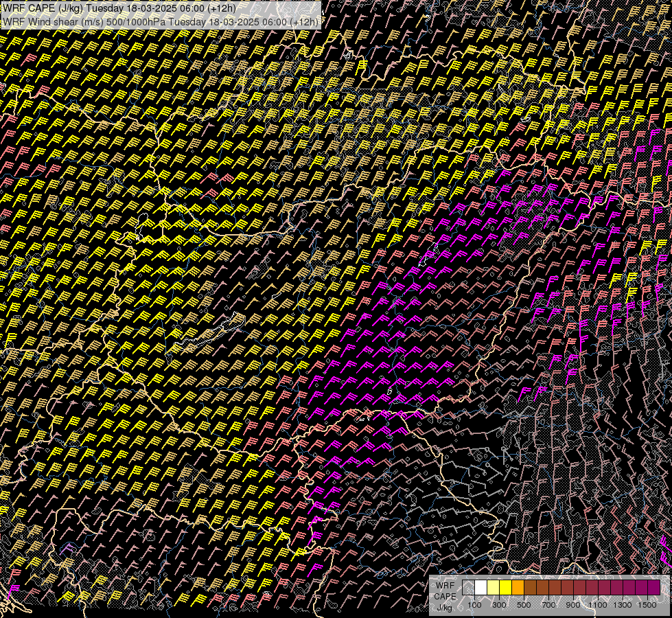Image resolution: width=672 pixels, height=618 pixels.
Task: Click the legend value 700
Action: tap(548, 605)
